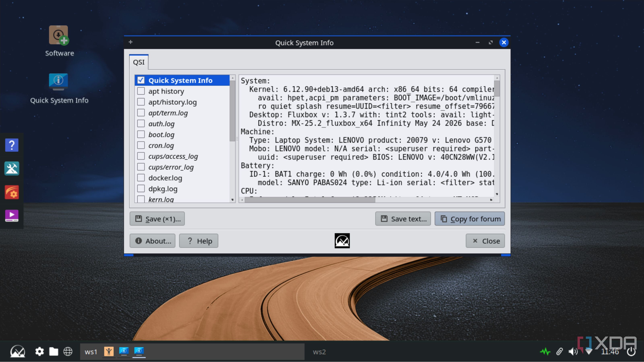Open the About... dialog button
Image resolution: width=644 pixels, height=362 pixels.
(x=153, y=241)
